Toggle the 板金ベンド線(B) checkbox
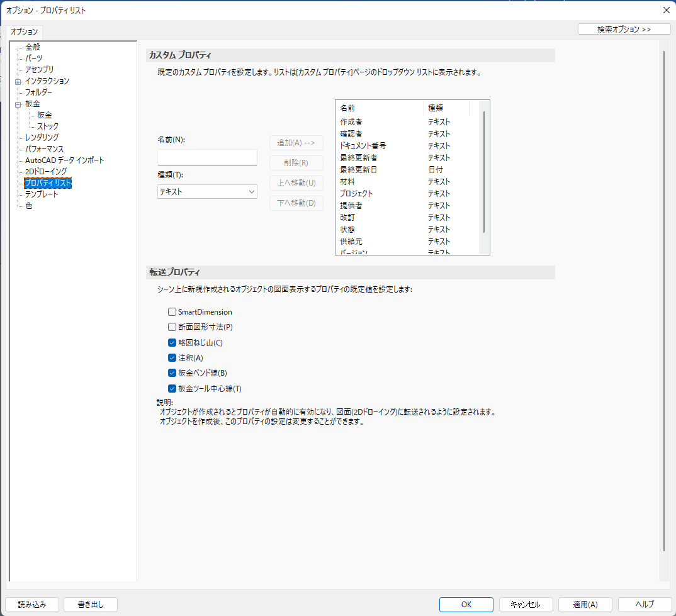 [172, 373]
